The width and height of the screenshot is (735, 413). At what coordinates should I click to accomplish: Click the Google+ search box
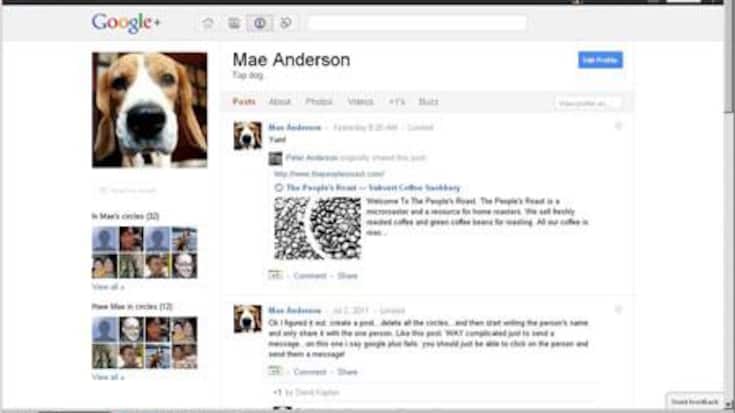pyautogui.click(x=417, y=22)
